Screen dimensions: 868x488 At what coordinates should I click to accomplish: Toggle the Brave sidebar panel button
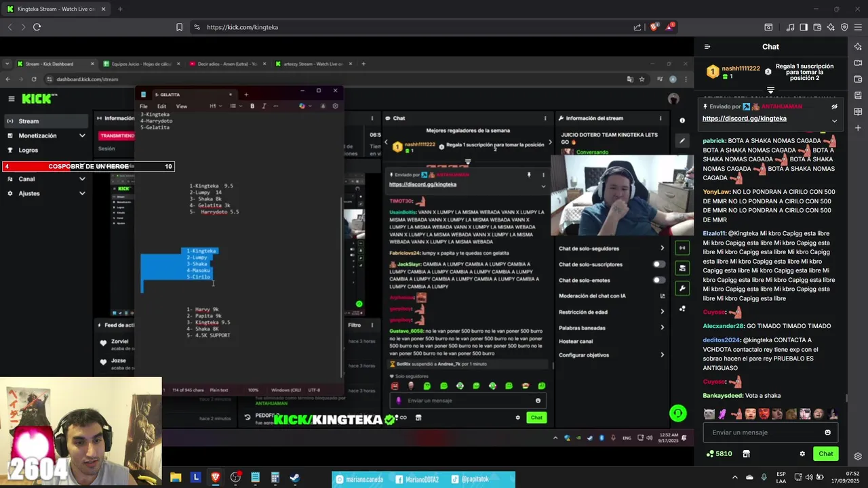(804, 27)
